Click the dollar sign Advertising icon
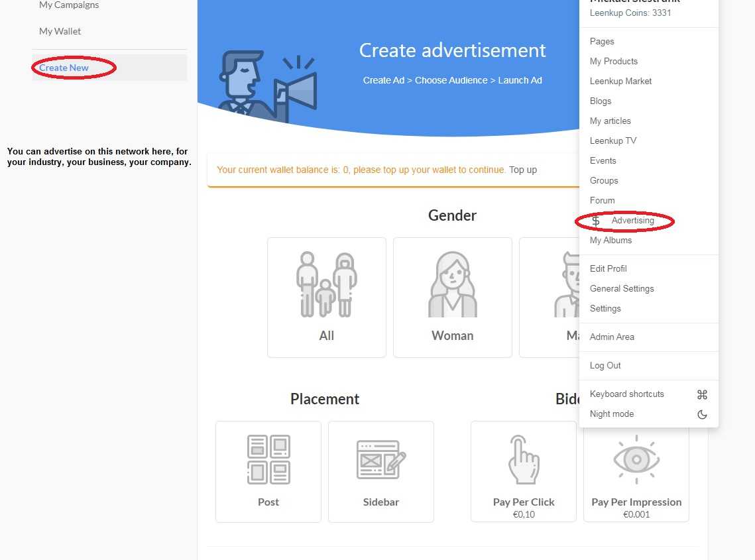The image size is (755, 560). tap(596, 221)
